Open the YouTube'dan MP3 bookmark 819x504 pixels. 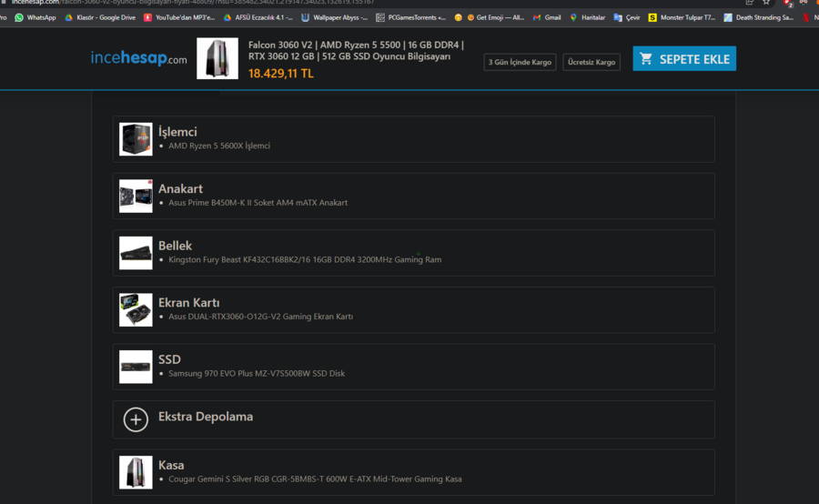(179, 17)
